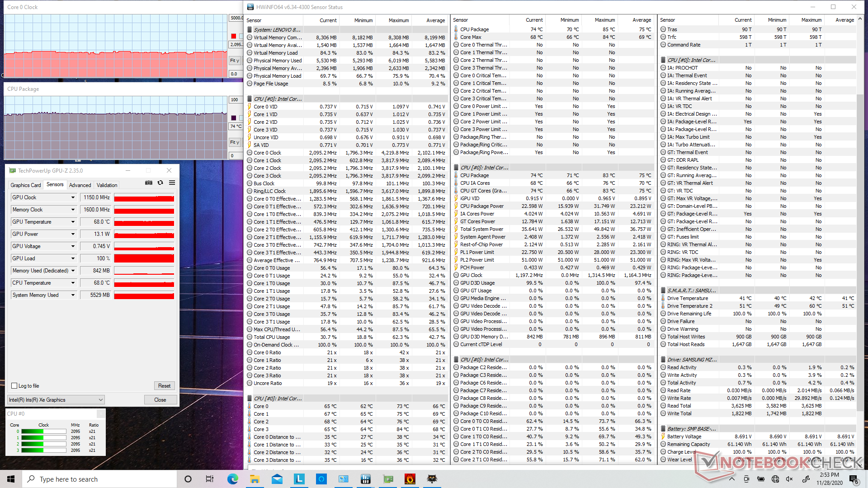Open the GPU Power sensor dropdown
The height and width of the screenshot is (488, 868).
73,234
